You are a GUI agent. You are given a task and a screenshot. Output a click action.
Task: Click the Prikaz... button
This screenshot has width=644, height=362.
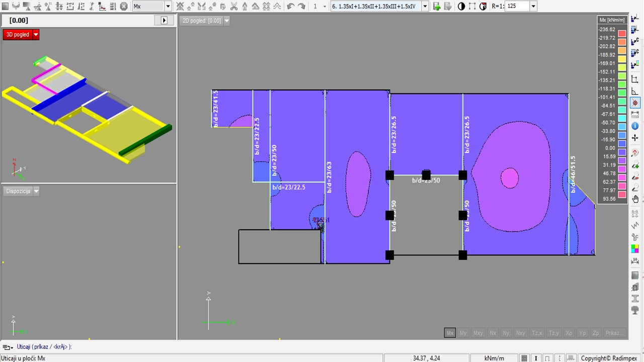point(615,333)
